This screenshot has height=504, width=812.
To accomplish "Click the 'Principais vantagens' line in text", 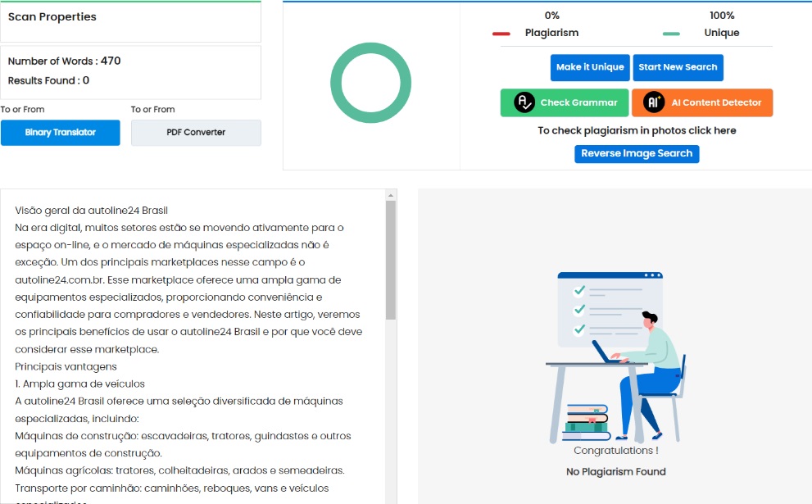I will [66, 366].
